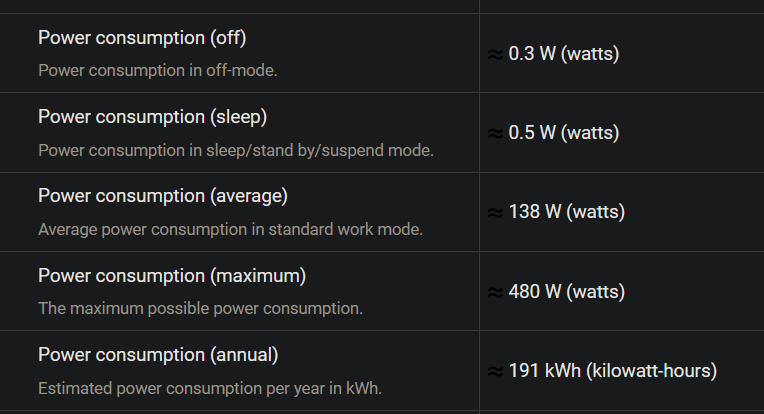Click the sleep/stand by/suspend mode description
Screen dimensions: 764x414
(236, 151)
